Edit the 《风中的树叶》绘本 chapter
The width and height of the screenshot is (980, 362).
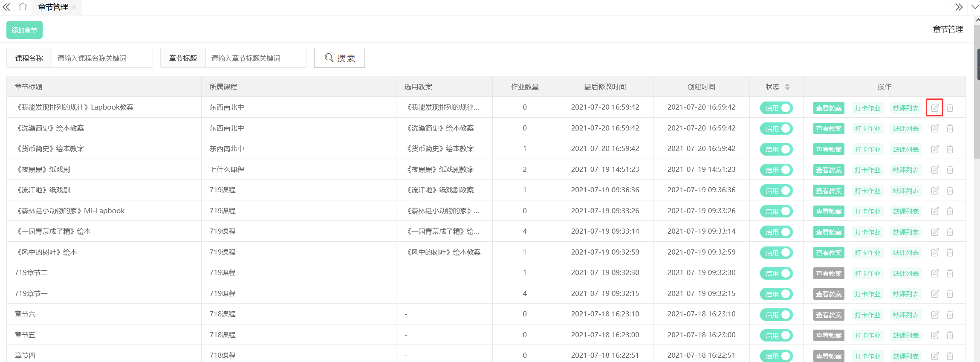[x=935, y=252]
